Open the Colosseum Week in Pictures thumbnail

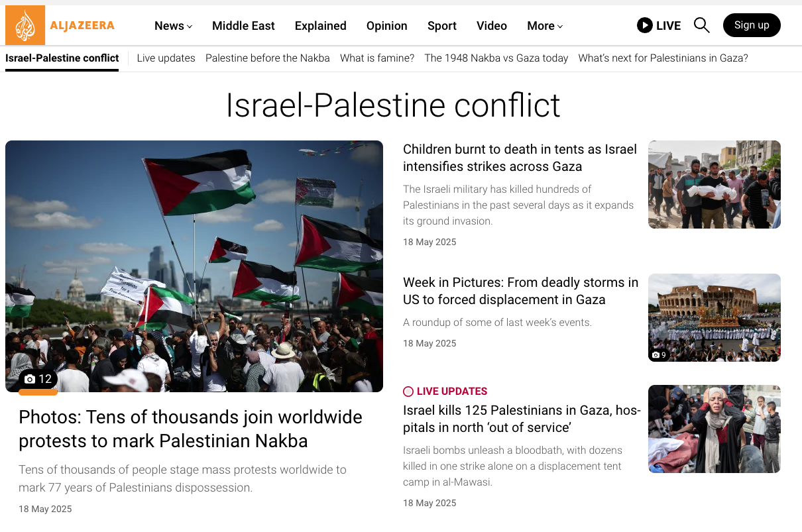[715, 317]
